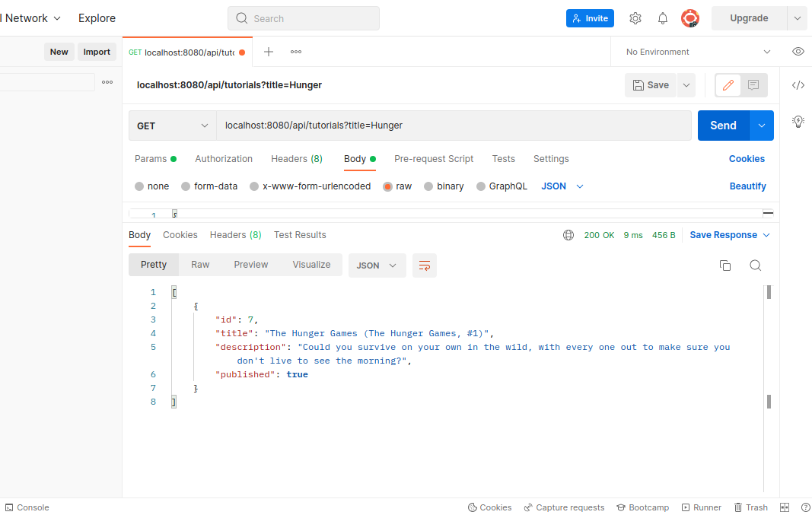Choose the none body option
812x515 pixels.
coord(151,186)
